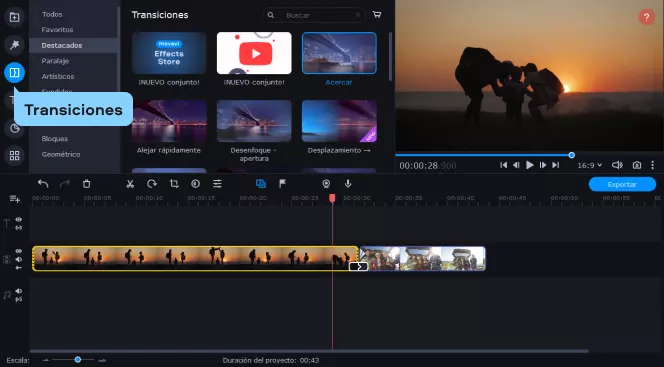Image resolution: width=664 pixels, height=367 pixels.
Task: Select the Paralaje category
Action: (x=55, y=61)
